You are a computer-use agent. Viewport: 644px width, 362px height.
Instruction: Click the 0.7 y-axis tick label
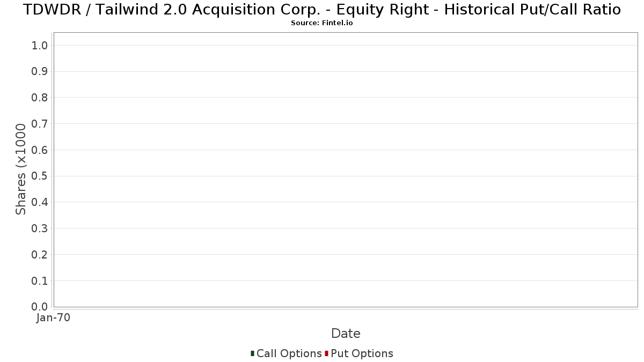pyautogui.click(x=40, y=124)
